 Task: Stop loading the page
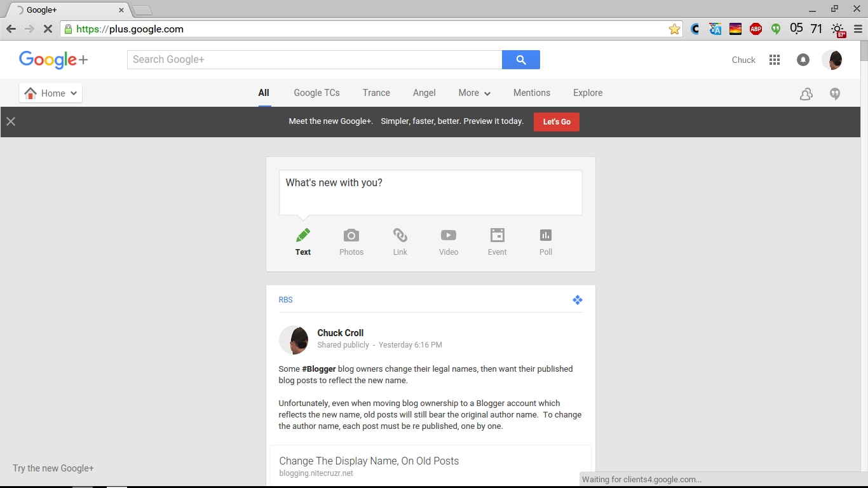coord(48,29)
